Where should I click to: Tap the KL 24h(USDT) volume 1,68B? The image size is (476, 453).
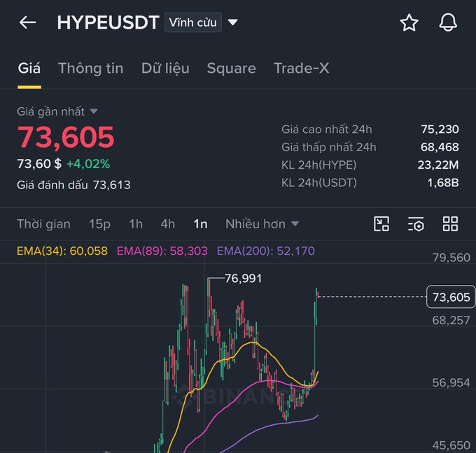pos(443,183)
